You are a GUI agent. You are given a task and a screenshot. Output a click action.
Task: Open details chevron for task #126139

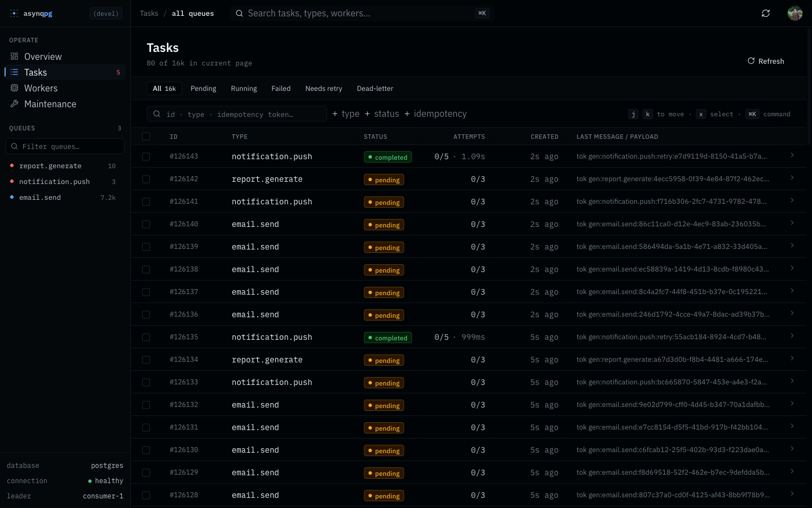pyautogui.click(x=792, y=246)
